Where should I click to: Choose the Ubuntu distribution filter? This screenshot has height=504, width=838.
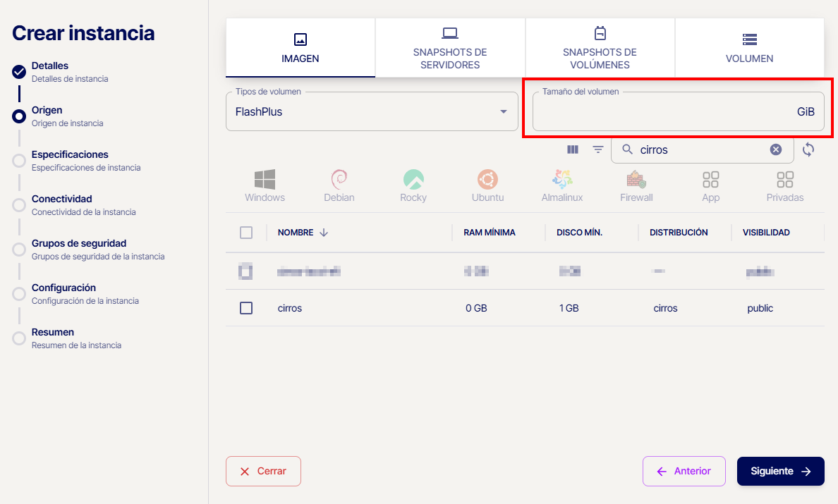click(x=487, y=186)
